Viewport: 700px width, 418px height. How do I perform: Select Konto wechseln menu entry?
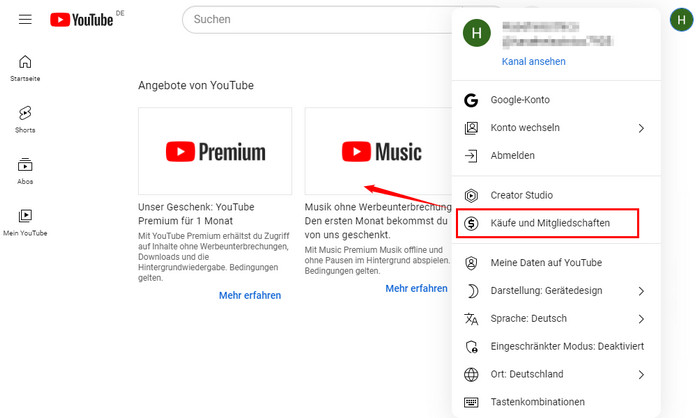(x=556, y=128)
